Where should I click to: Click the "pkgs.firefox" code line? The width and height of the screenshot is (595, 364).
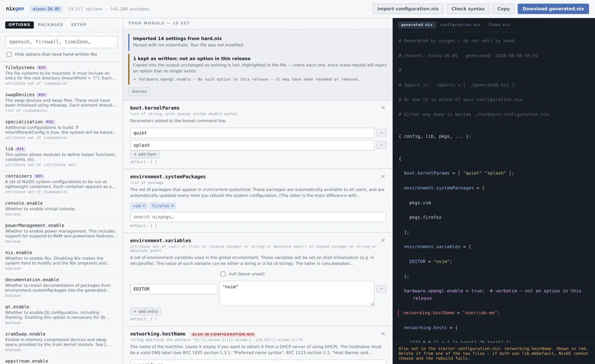coord(425,217)
